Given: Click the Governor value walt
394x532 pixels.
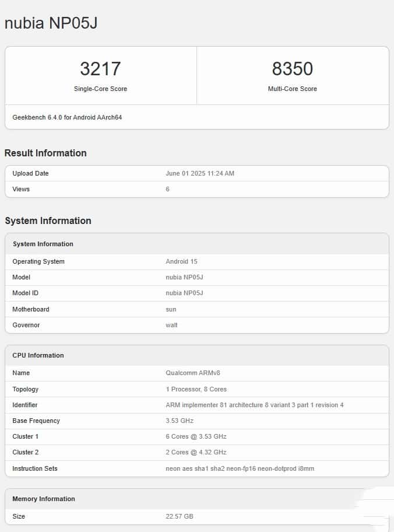Looking at the screenshot, I should coord(171,325).
